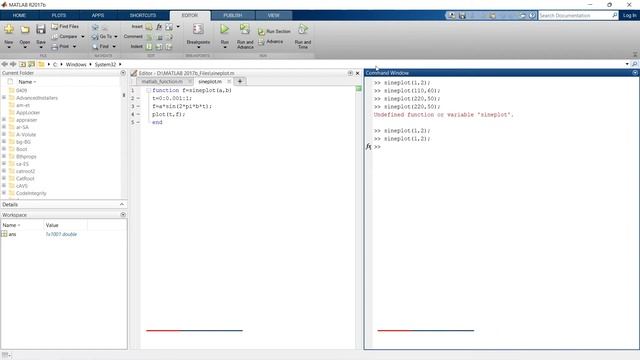Click Run Section button
Image resolution: width=640 pixels, height=360 pixels.
click(274, 31)
